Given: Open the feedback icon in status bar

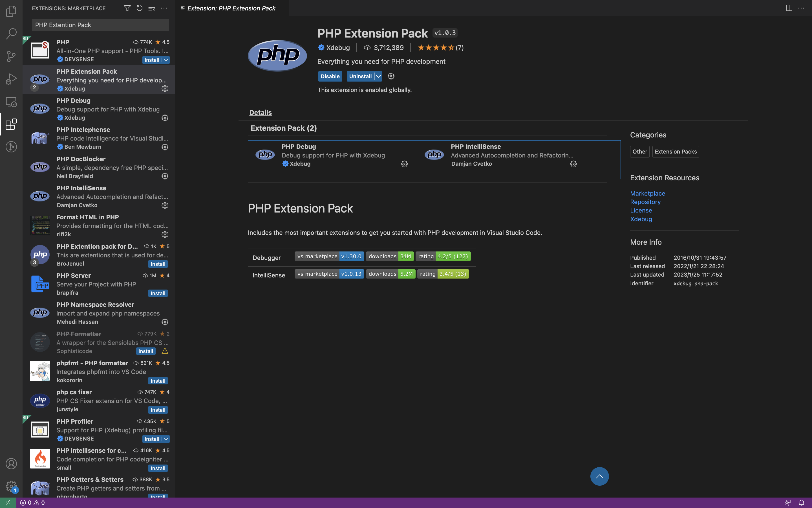Looking at the screenshot, I should tap(787, 503).
